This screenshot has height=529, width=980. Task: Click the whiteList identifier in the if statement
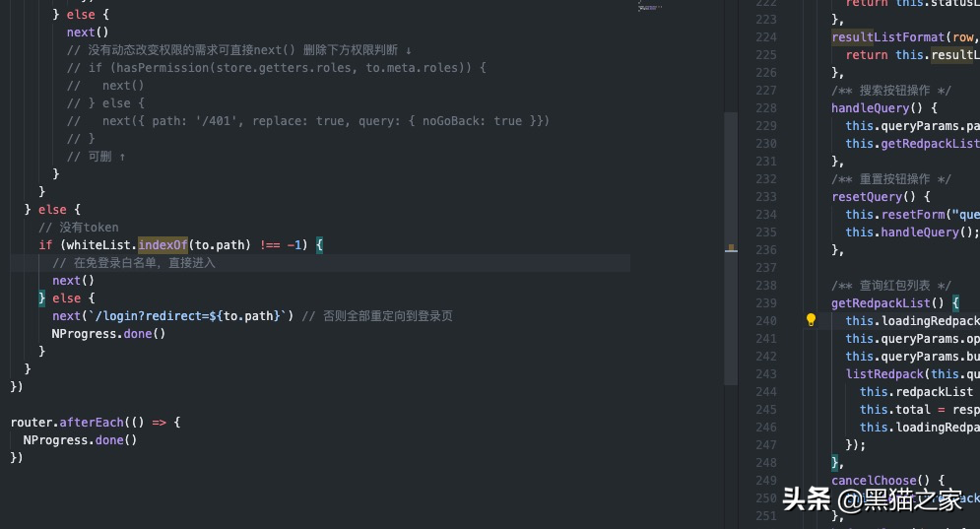pyautogui.click(x=100, y=245)
